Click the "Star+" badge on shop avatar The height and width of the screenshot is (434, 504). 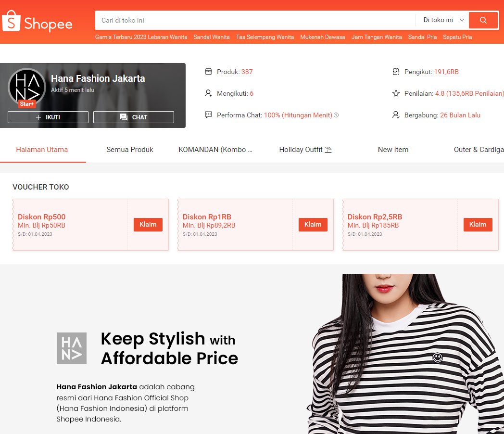[x=26, y=104]
